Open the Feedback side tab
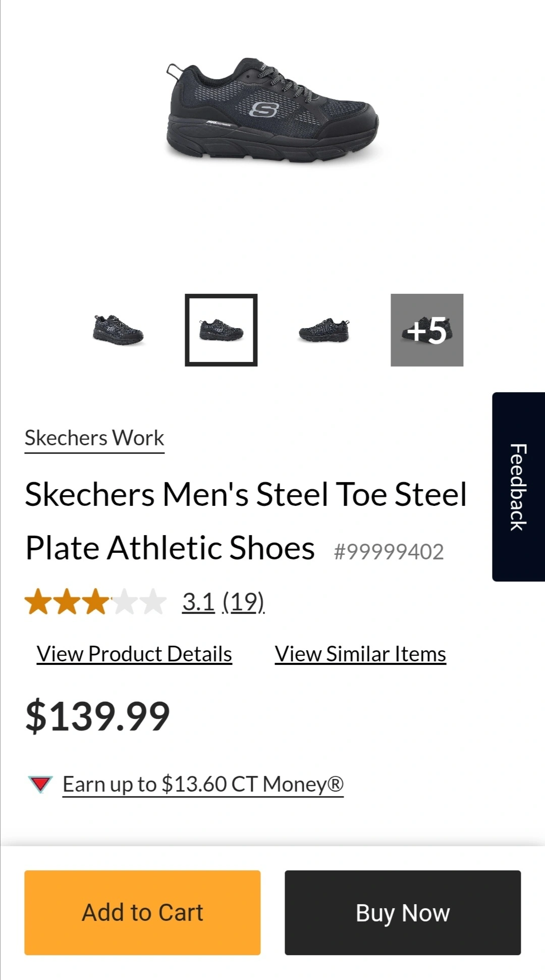Viewport: 545px width, 980px height. click(x=518, y=487)
